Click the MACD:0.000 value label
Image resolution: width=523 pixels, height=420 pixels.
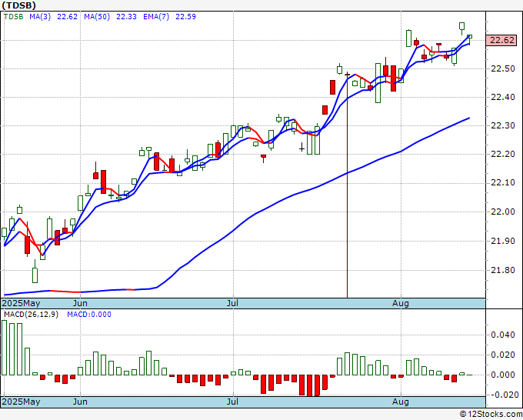point(89,315)
